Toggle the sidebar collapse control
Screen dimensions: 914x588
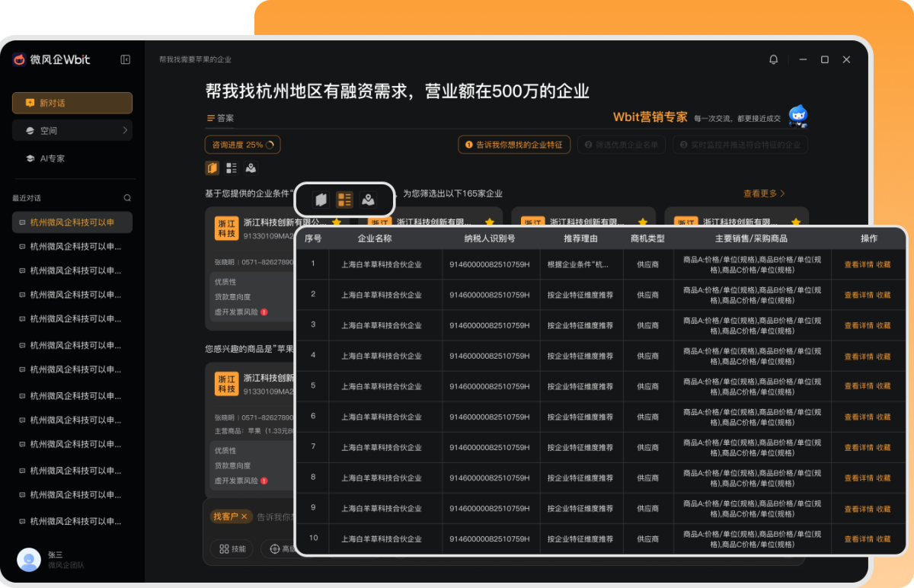pos(124,59)
